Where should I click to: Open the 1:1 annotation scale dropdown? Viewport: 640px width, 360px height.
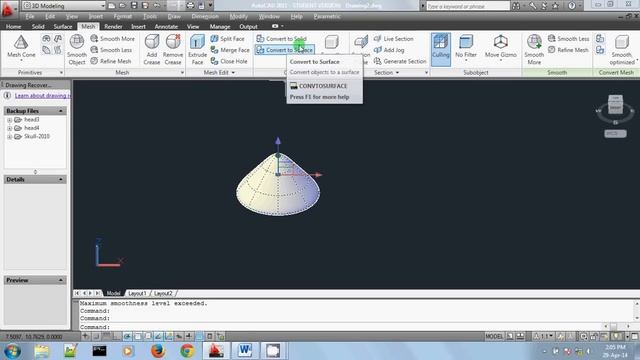point(544,336)
